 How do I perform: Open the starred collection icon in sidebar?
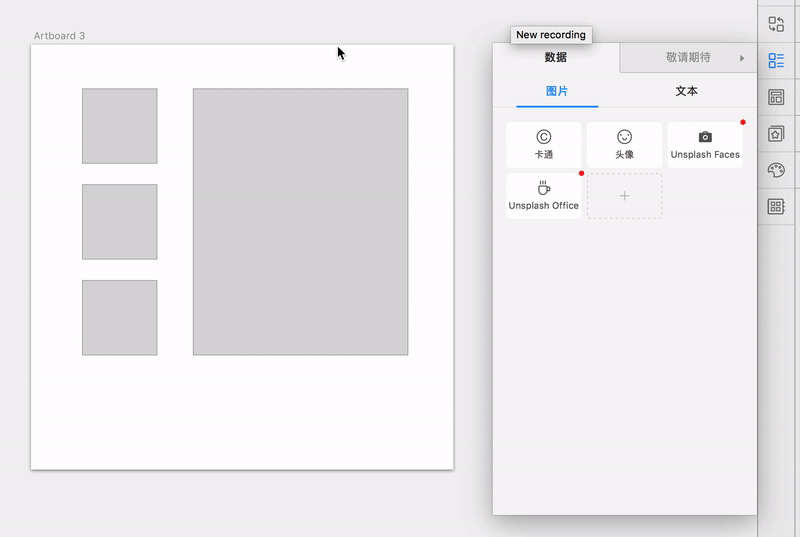coord(776,134)
